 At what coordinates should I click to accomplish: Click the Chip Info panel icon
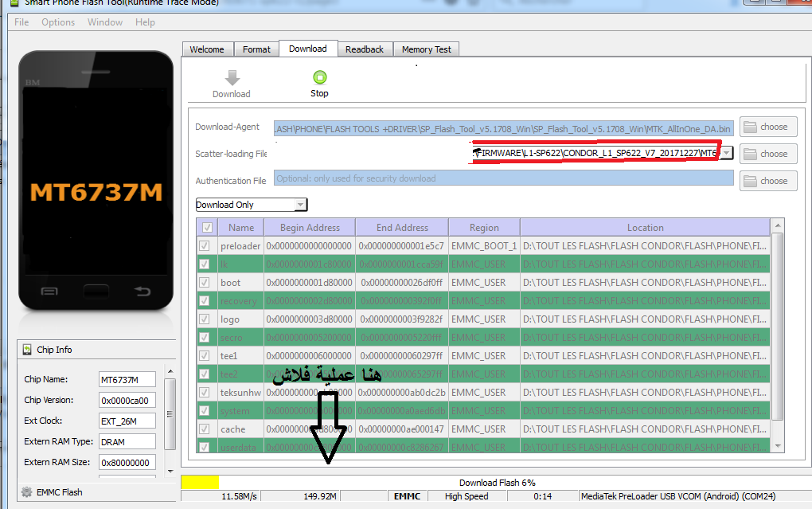[x=27, y=350]
